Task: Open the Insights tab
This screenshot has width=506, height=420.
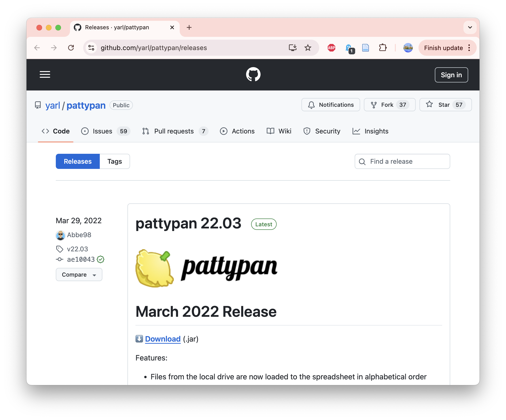Action: click(x=370, y=131)
